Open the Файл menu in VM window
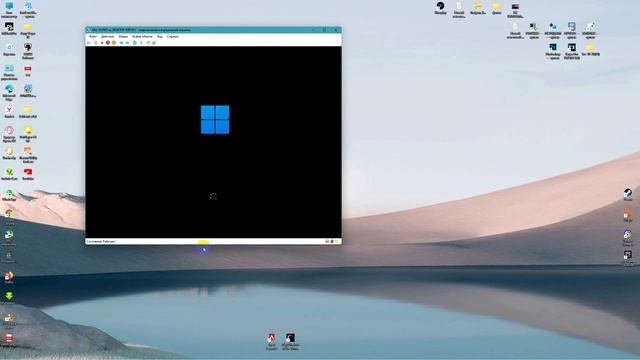The image size is (640, 360). point(93,36)
